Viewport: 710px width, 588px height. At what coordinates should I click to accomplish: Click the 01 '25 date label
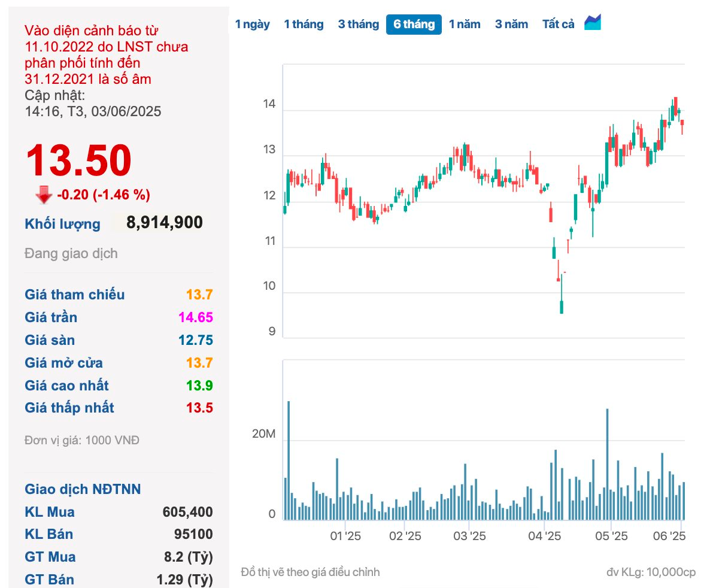[345, 537]
